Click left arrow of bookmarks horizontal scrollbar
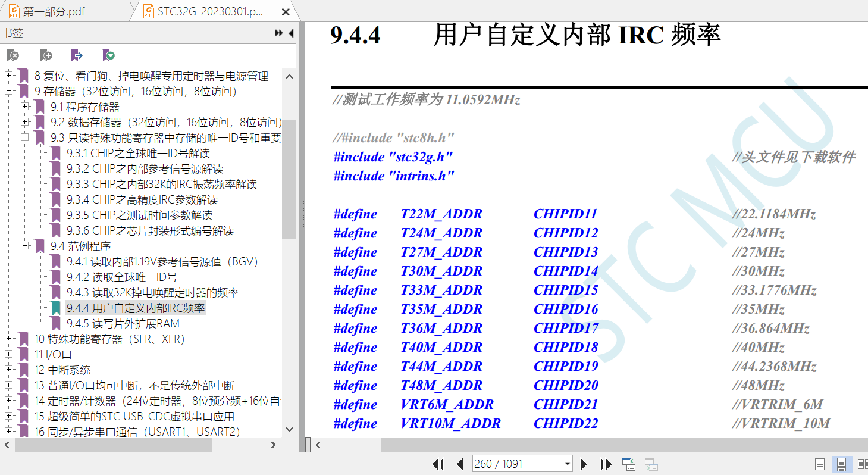 (x=7, y=445)
